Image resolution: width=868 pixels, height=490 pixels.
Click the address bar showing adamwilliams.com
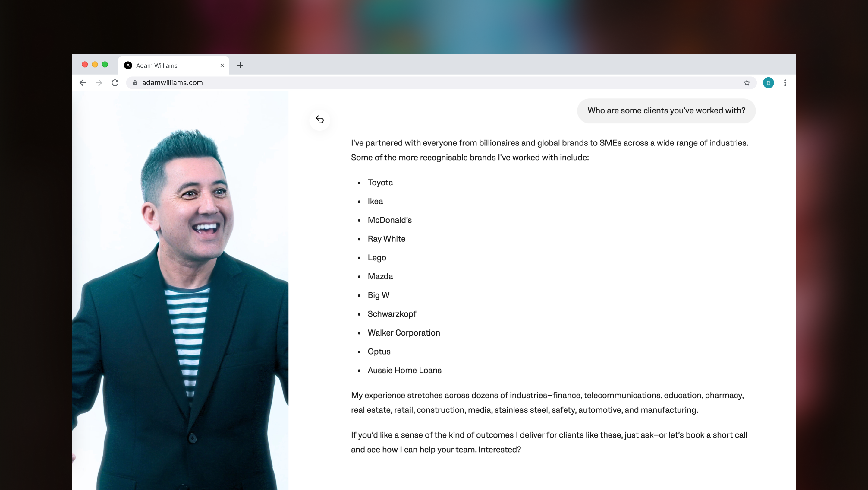tap(303, 83)
